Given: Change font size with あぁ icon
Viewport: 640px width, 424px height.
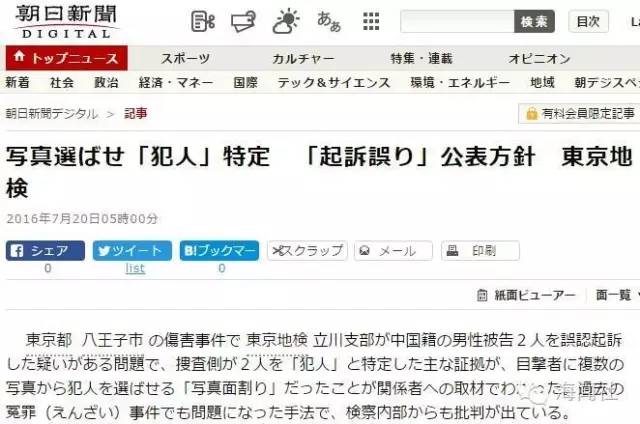Looking at the screenshot, I should tap(329, 22).
